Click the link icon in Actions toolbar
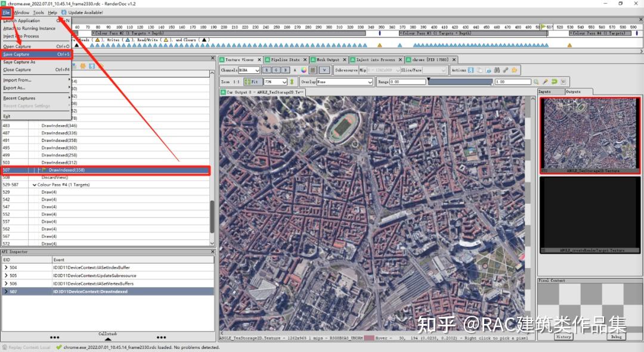644x352 pixels. tap(506, 70)
